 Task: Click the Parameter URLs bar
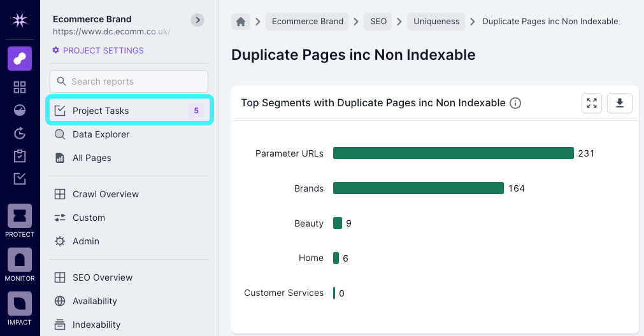tap(454, 153)
